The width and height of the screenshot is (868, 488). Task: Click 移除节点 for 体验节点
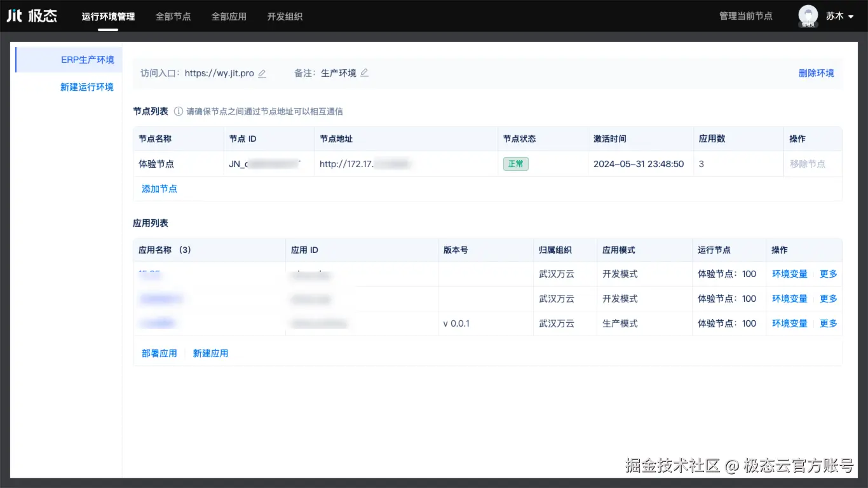(x=808, y=164)
